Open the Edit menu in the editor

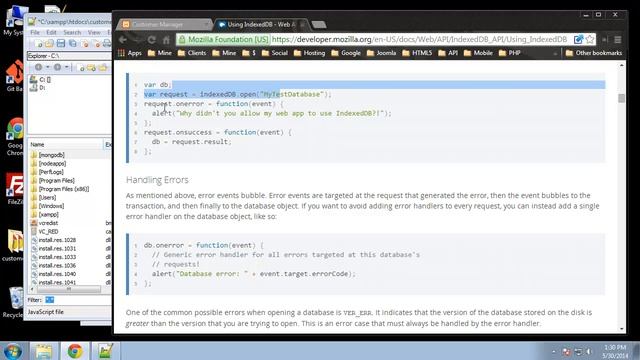51,32
